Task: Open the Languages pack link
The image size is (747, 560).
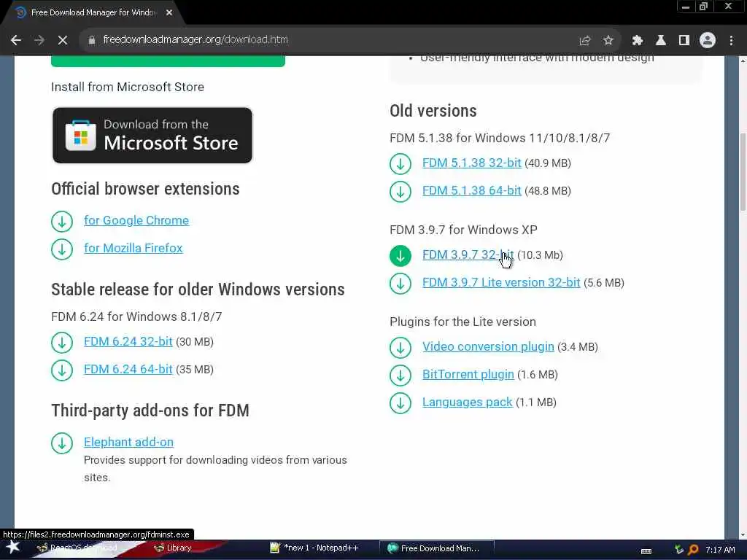Action: coord(468,402)
